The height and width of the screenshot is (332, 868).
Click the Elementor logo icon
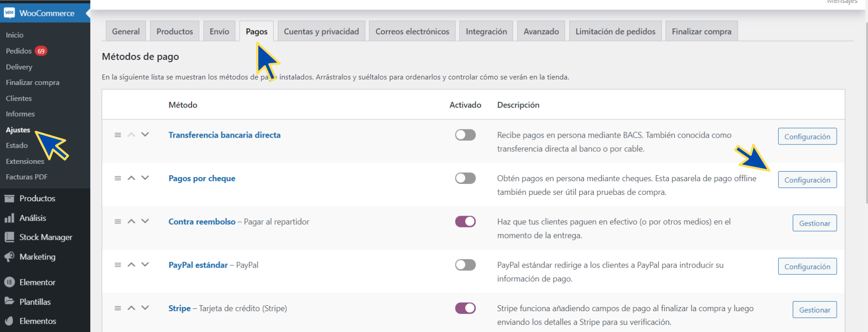(x=9, y=282)
